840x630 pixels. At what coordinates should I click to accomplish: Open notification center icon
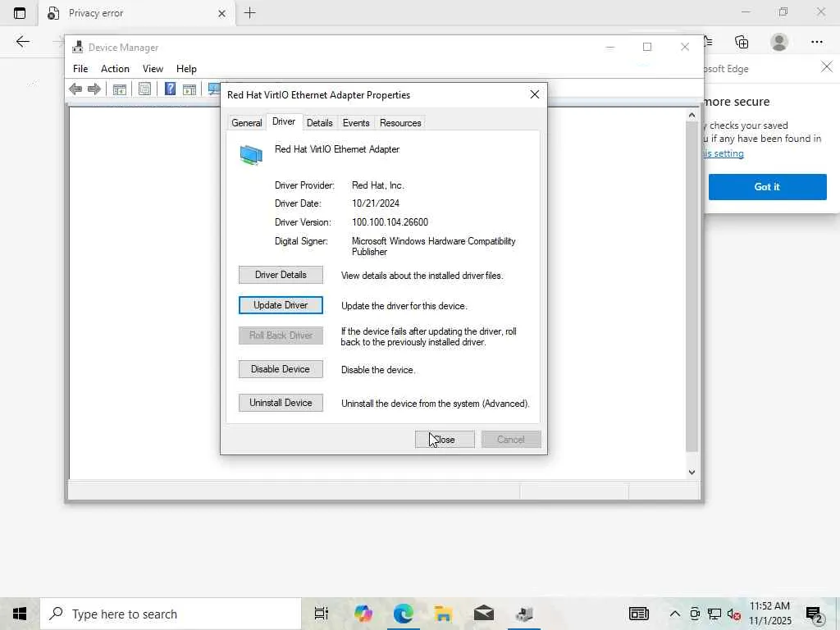[814, 614]
